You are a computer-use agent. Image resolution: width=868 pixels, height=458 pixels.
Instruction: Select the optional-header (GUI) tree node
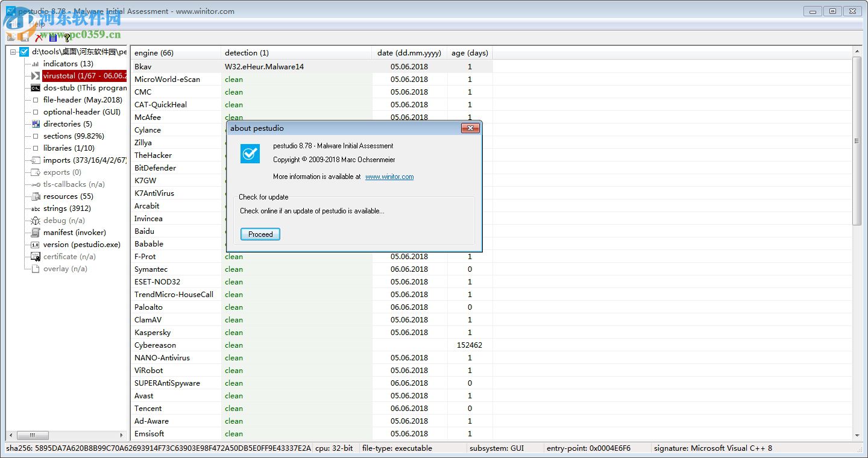(x=82, y=112)
